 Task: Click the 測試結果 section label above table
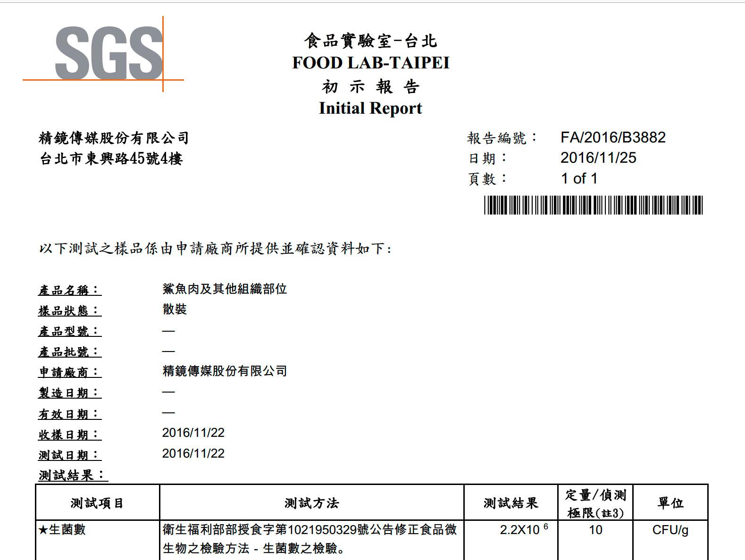pyautogui.click(x=73, y=475)
